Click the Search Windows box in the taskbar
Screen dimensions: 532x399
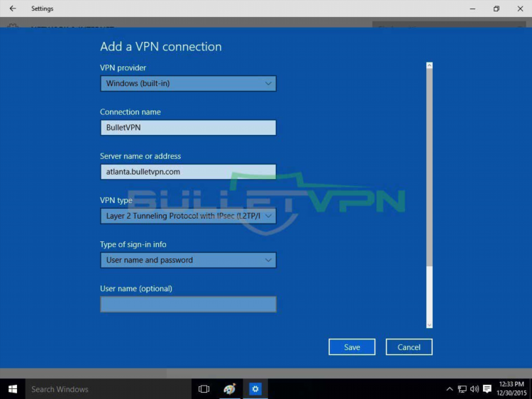click(x=109, y=389)
